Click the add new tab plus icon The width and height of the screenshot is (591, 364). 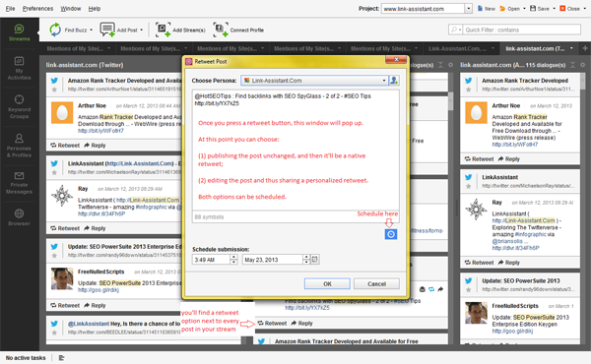pyautogui.click(x=585, y=48)
